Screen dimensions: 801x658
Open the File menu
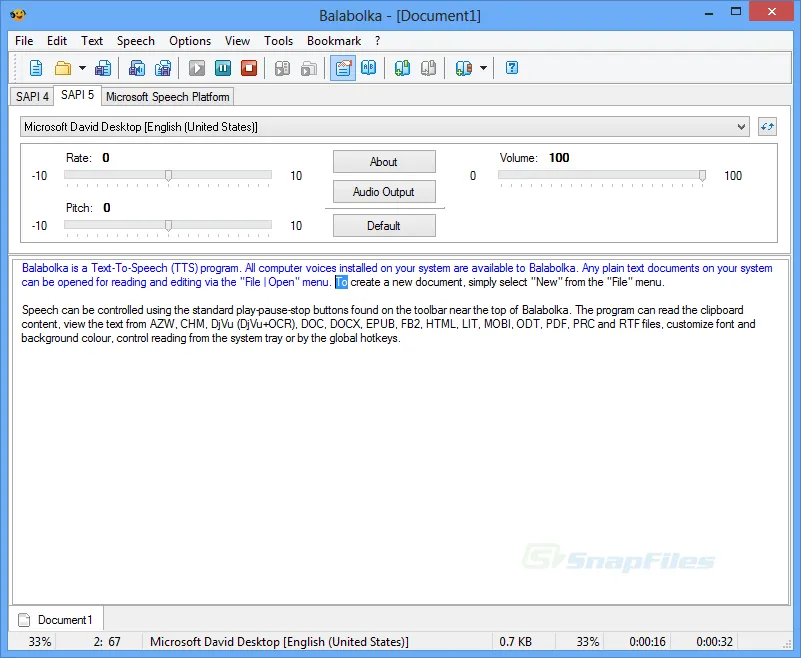[x=24, y=41]
